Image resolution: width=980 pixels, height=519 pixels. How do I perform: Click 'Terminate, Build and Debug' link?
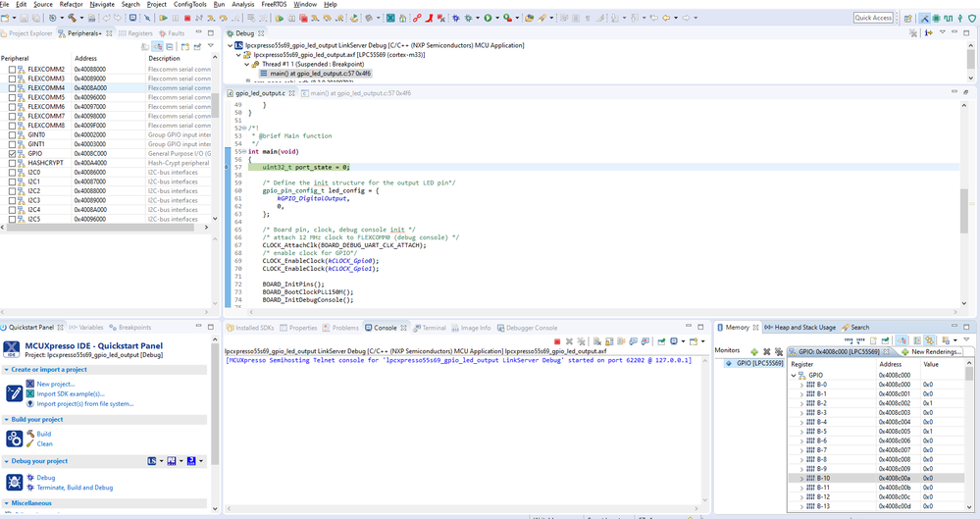tap(75, 488)
